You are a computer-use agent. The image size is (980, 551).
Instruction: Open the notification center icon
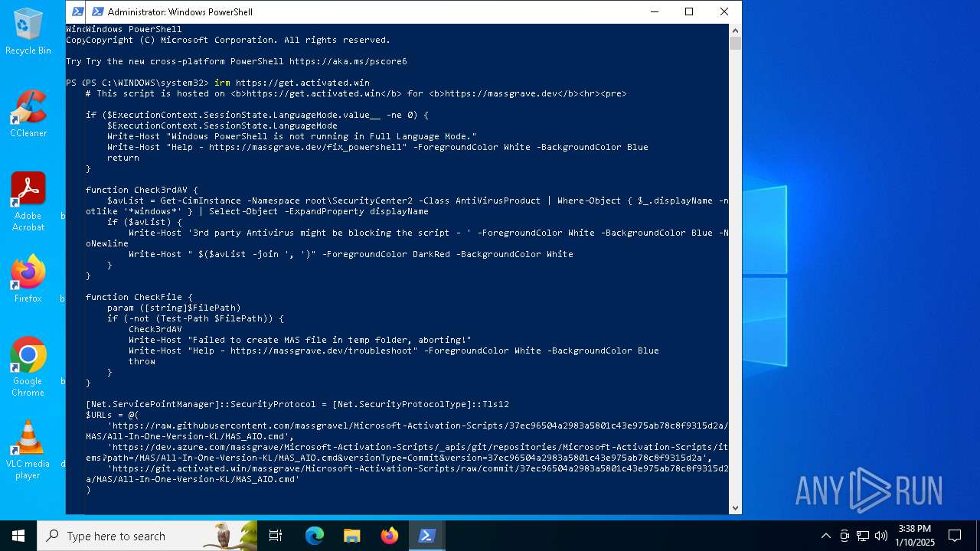pos(955,536)
